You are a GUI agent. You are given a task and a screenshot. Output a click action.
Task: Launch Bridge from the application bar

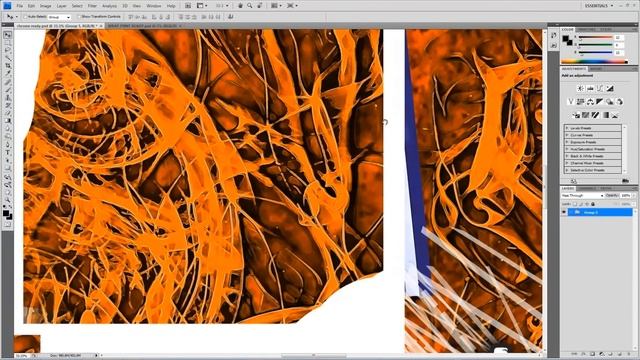click(x=188, y=6)
